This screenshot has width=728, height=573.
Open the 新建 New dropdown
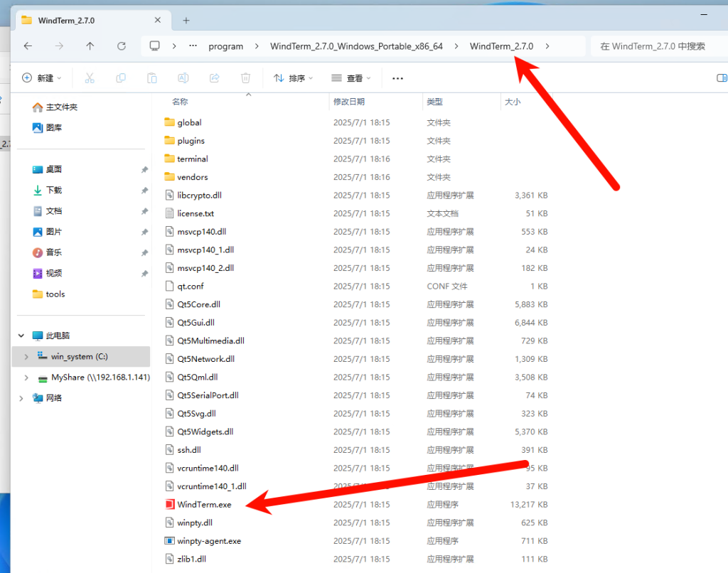(42, 78)
